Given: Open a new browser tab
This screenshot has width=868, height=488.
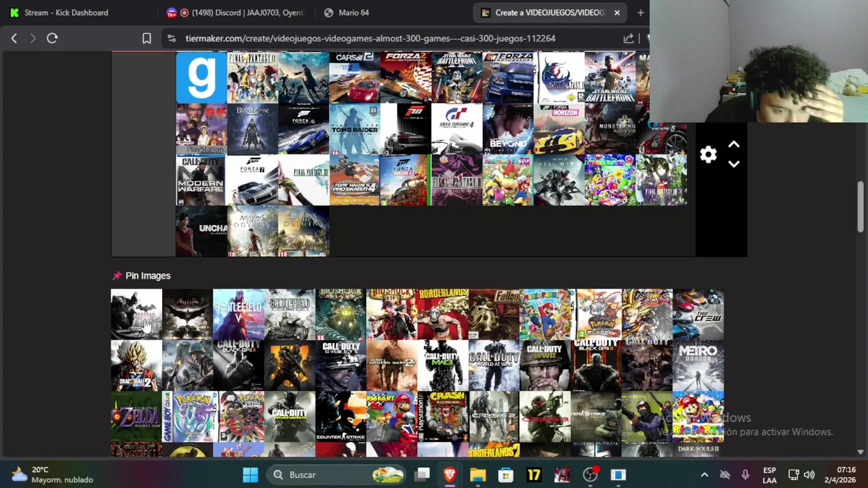Looking at the screenshot, I should click(x=640, y=12).
